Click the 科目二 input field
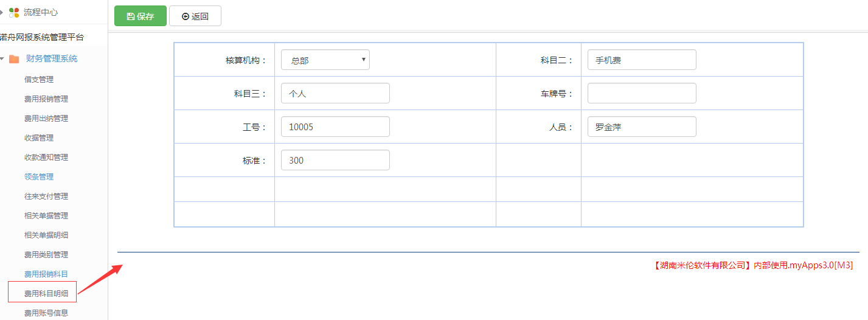Screen dimensions: 868x320 click(x=642, y=60)
